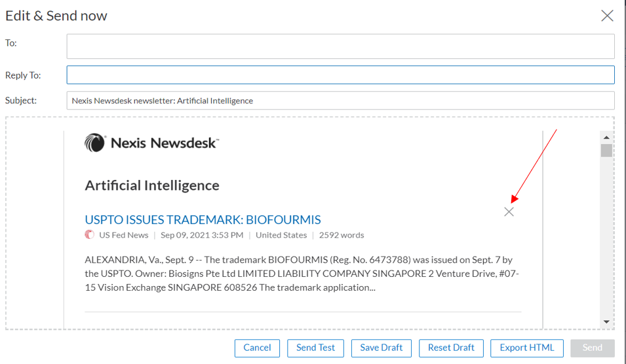Edit the Subject field text
Viewport: 626px width, 364px height.
point(340,100)
